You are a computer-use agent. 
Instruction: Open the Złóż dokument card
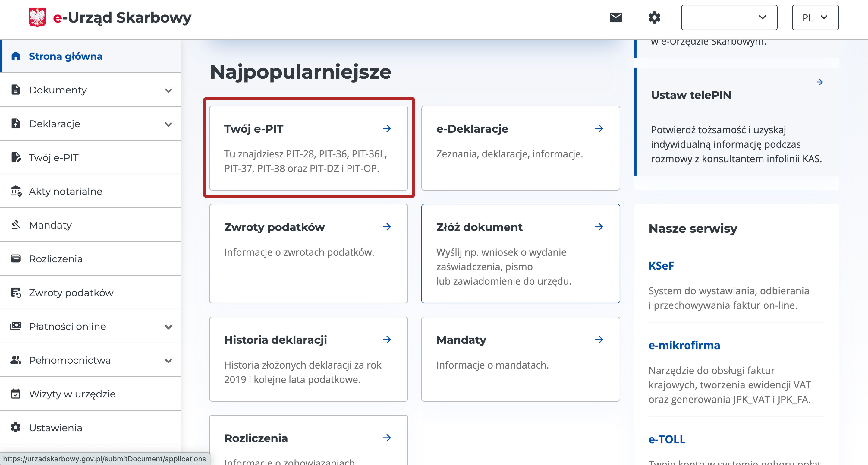point(520,253)
